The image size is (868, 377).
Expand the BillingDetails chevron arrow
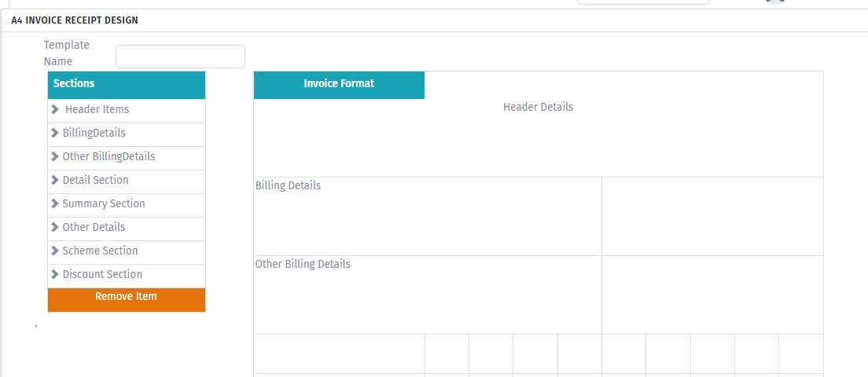tap(55, 134)
